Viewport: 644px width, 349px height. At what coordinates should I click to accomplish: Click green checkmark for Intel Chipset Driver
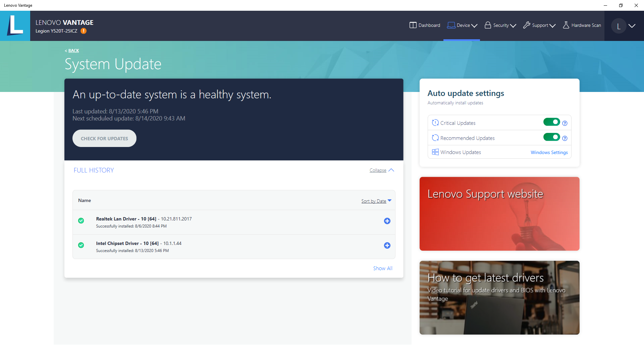[81, 245]
